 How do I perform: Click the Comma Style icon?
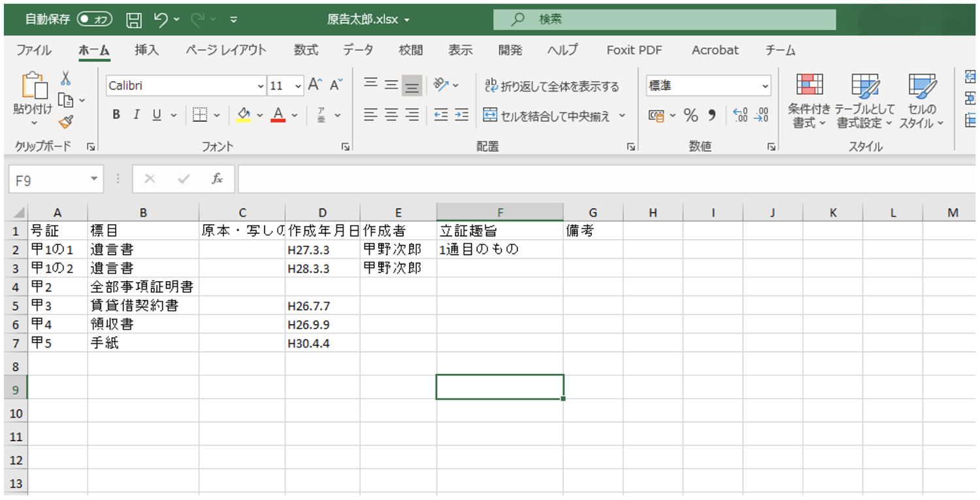pyautogui.click(x=712, y=116)
